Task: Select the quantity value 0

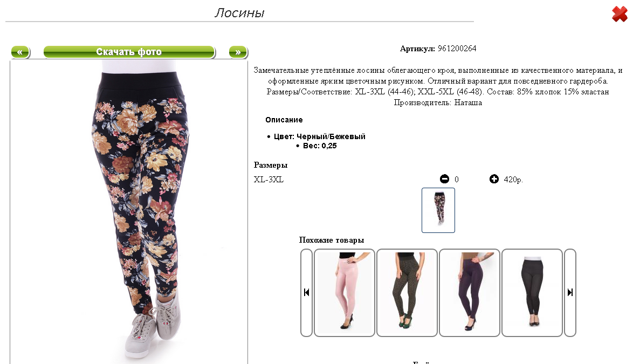Action: click(x=457, y=179)
